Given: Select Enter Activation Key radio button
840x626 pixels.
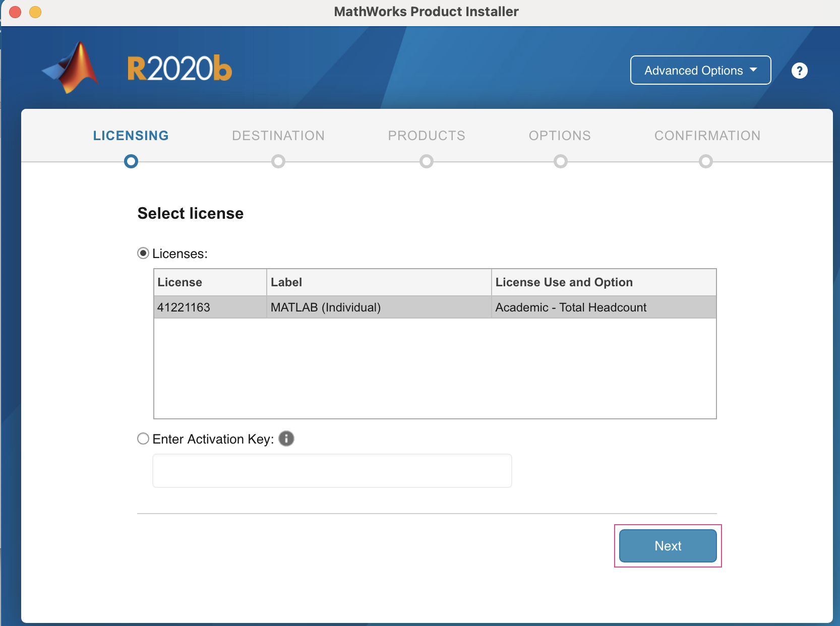Looking at the screenshot, I should click(143, 439).
